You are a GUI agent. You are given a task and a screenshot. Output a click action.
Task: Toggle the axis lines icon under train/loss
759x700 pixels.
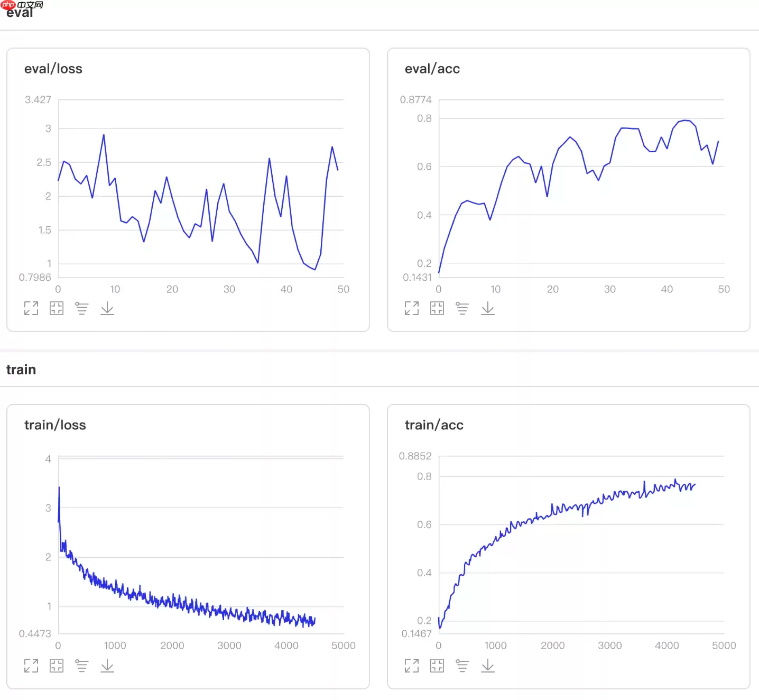(x=82, y=666)
